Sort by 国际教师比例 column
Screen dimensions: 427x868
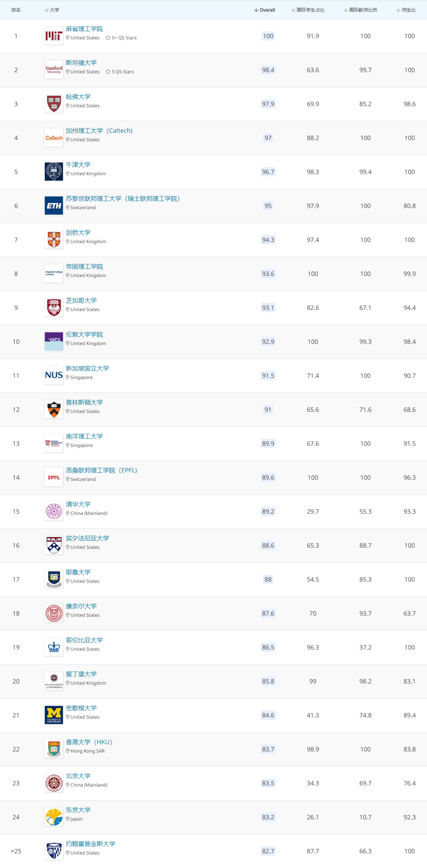(360, 10)
